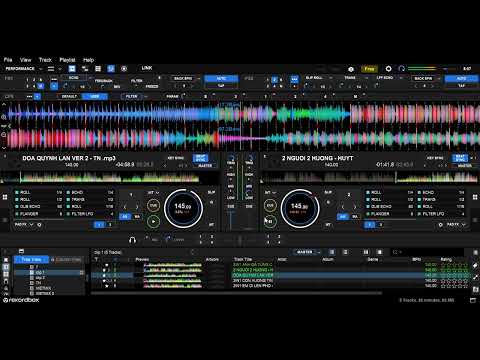This screenshot has width=480, height=360.
Task: Select deck 1 pad bank 2
Action: pos(110,225)
